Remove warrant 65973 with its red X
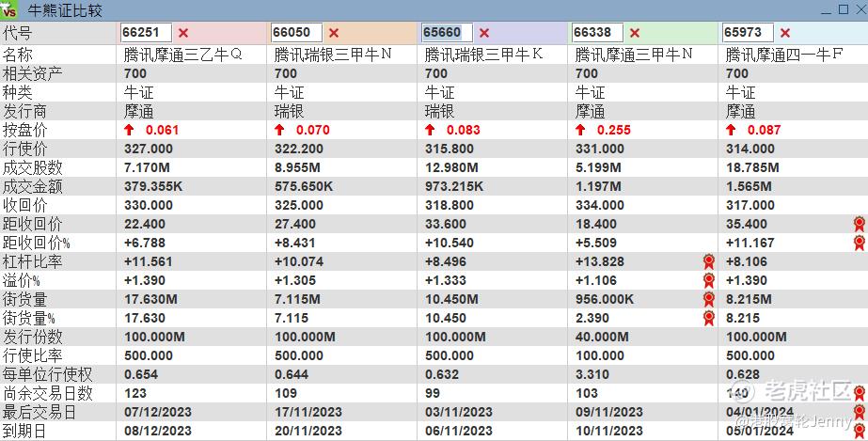Screen dimensions: 868x441 pyautogui.click(x=785, y=33)
